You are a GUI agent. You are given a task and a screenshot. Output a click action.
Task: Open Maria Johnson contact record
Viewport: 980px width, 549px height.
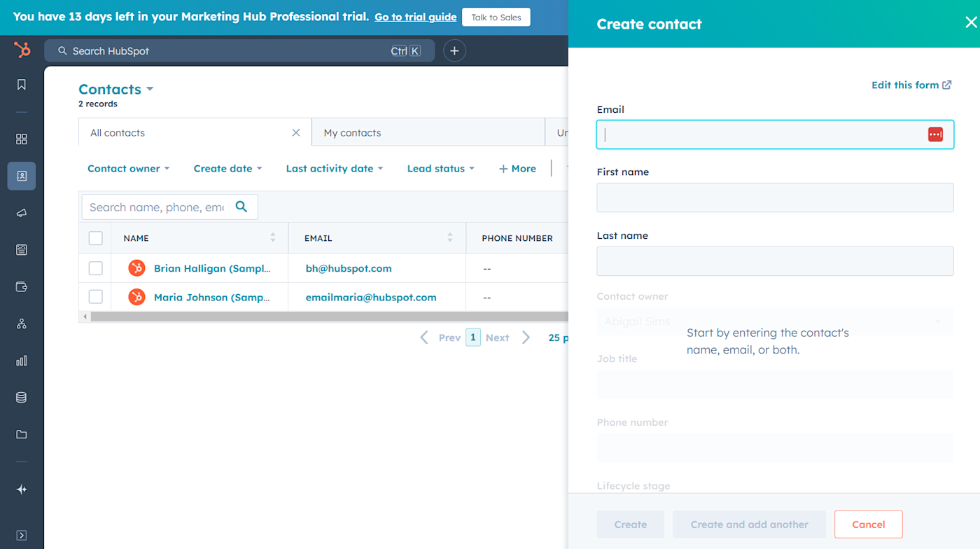pos(212,297)
